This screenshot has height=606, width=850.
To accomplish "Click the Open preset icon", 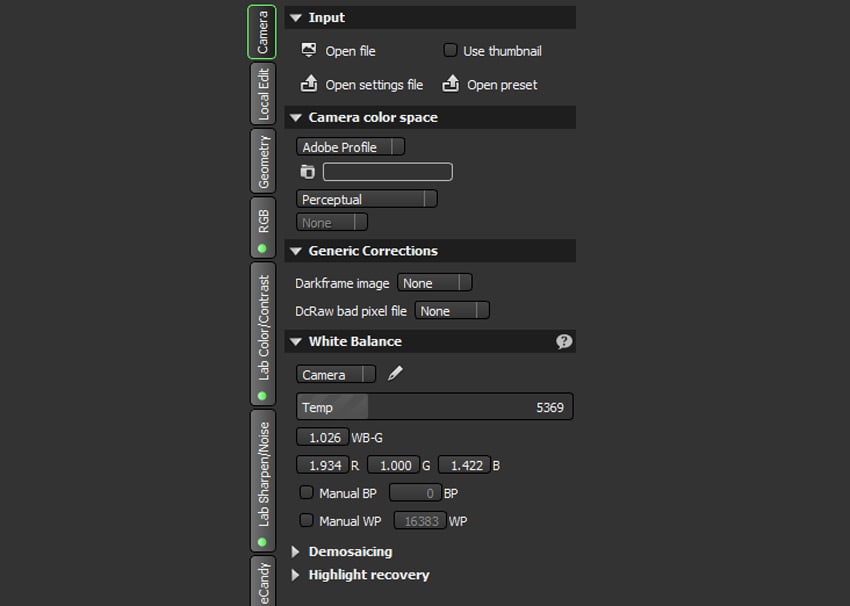I will tap(451, 84).
